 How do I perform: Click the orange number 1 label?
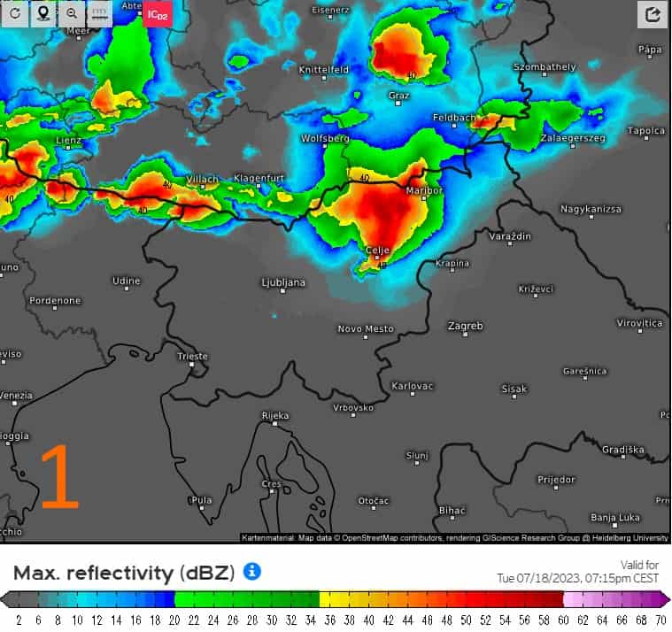(x=60, y=476)
